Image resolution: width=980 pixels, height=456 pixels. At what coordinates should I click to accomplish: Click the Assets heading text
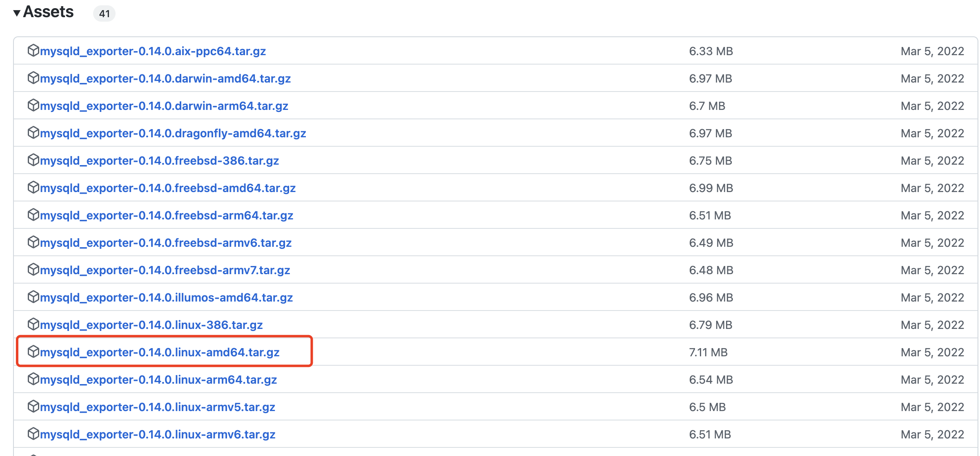pos(48,12)
